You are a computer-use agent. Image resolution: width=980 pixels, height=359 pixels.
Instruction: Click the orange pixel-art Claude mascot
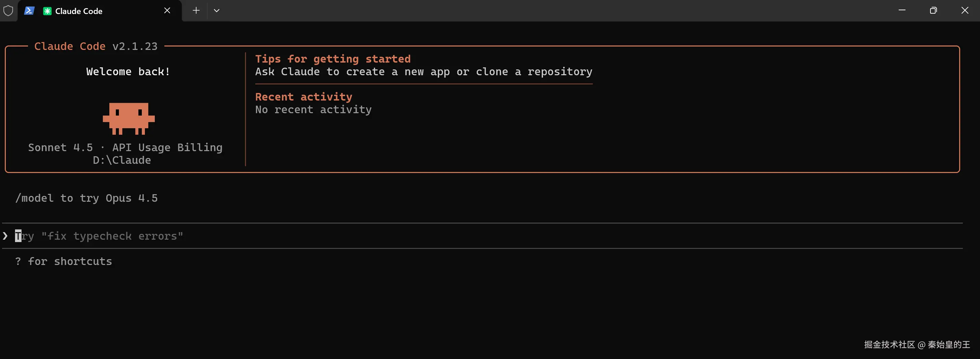coord(128,118)
